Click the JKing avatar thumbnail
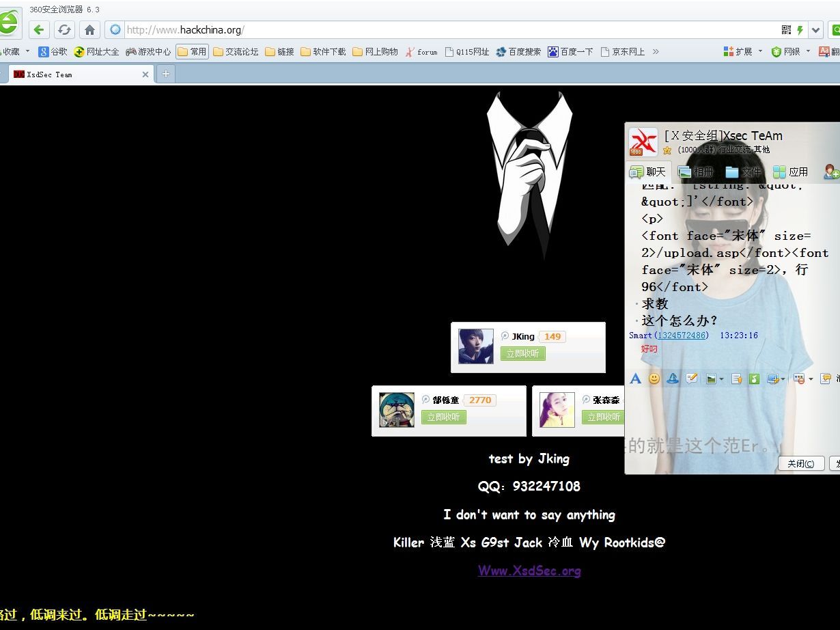This screenshot has height=630, width=840. coord(476,346)
